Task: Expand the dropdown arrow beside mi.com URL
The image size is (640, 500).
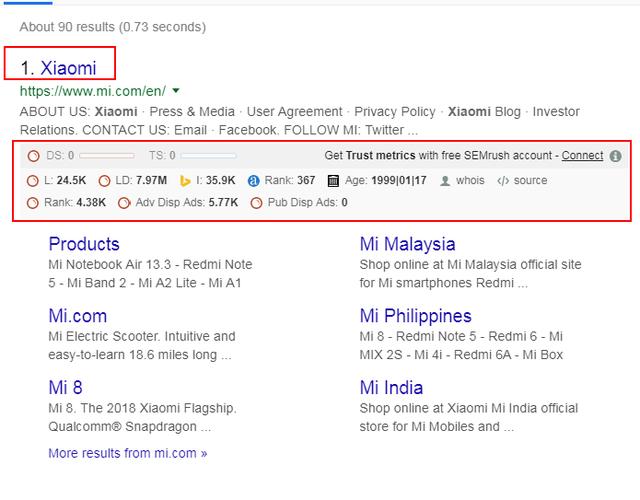Action: tap(176, 90)
